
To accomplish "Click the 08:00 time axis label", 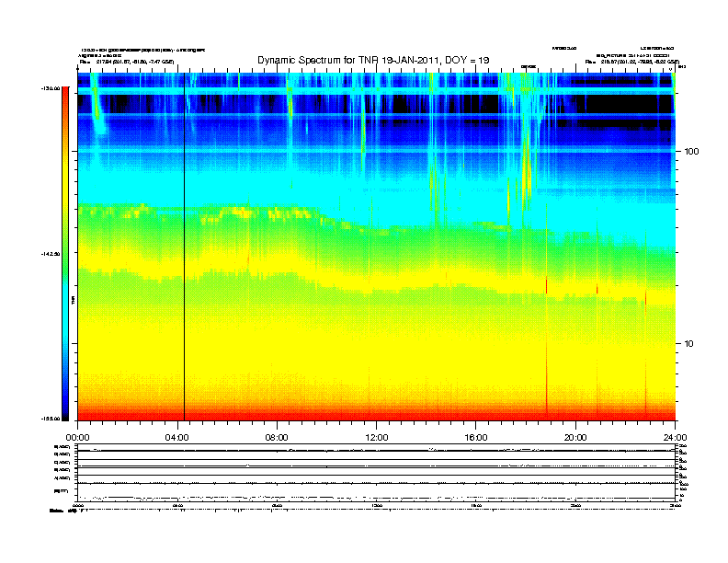I will (277, 438).
